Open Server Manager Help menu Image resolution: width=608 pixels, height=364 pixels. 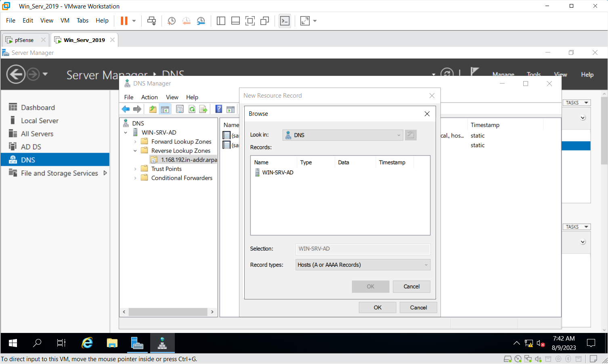tap(587, 74)
